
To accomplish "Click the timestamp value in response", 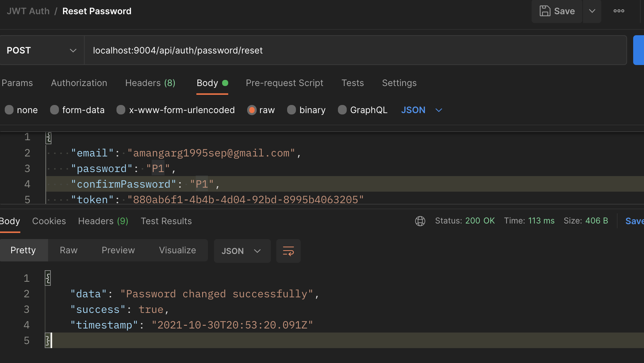I will pyautogui.click(x=232, y=325).
